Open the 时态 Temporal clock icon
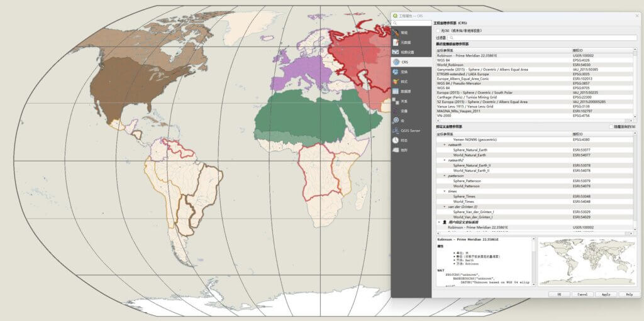 (396, 140)
